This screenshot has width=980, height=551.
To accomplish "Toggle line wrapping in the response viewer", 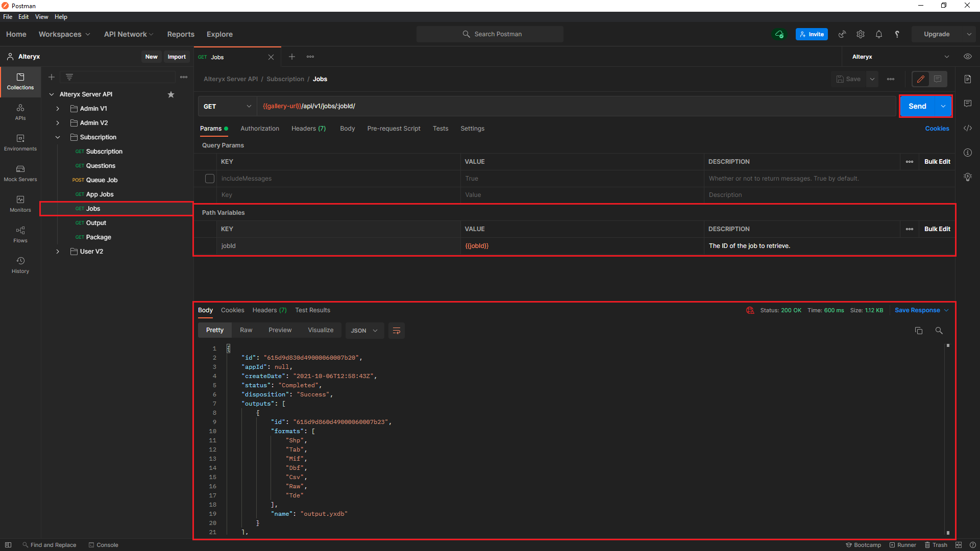I will tap(397, 331).
